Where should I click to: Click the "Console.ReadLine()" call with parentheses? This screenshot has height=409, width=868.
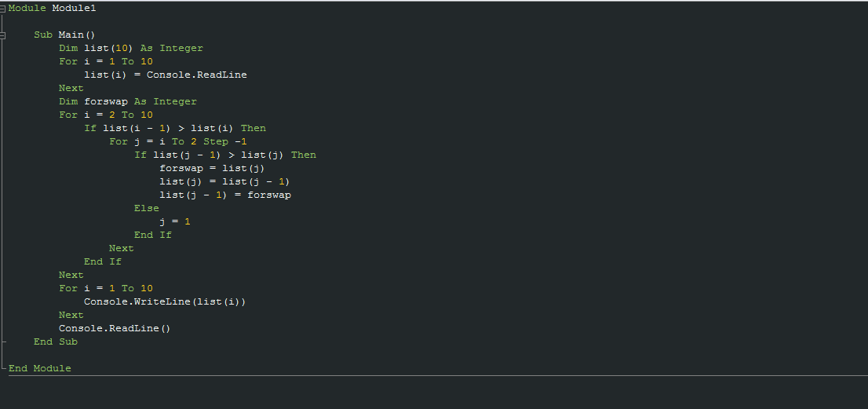point(115,328)
